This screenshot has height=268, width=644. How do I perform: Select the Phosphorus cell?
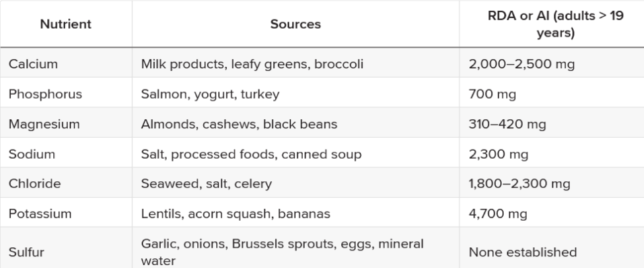[x=45, y=94]
